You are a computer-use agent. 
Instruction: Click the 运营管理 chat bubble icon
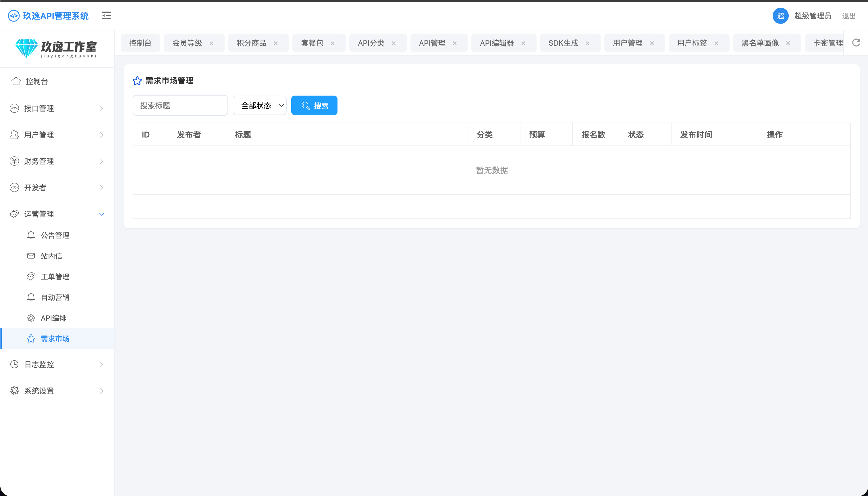14,214
